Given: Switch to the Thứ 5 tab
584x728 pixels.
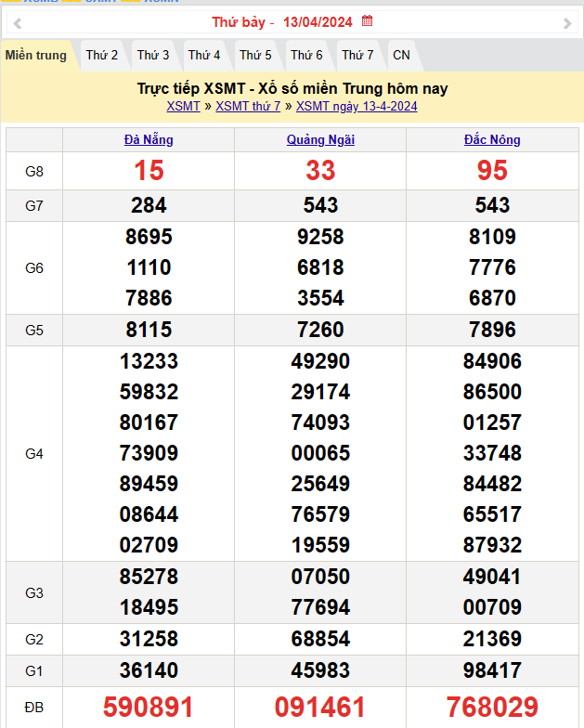Looking at the screenshot, I should coord(255,56).
